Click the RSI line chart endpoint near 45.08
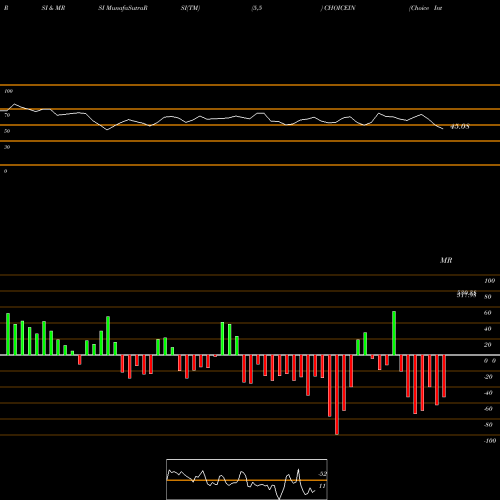Viewport: 500px width, 500px height. [x=443, y=129]
